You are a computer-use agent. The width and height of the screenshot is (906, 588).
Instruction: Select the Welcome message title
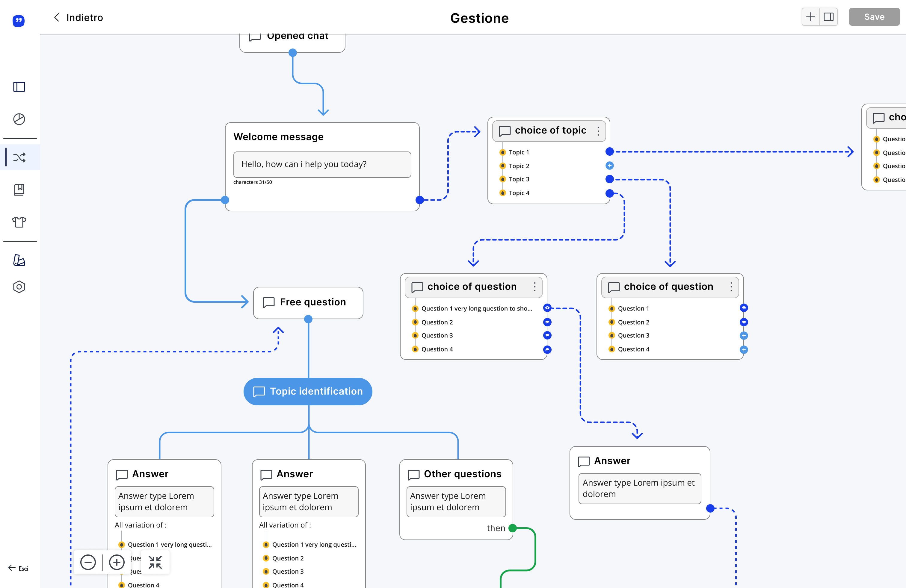pyautogui.click(x=278, y=137)
